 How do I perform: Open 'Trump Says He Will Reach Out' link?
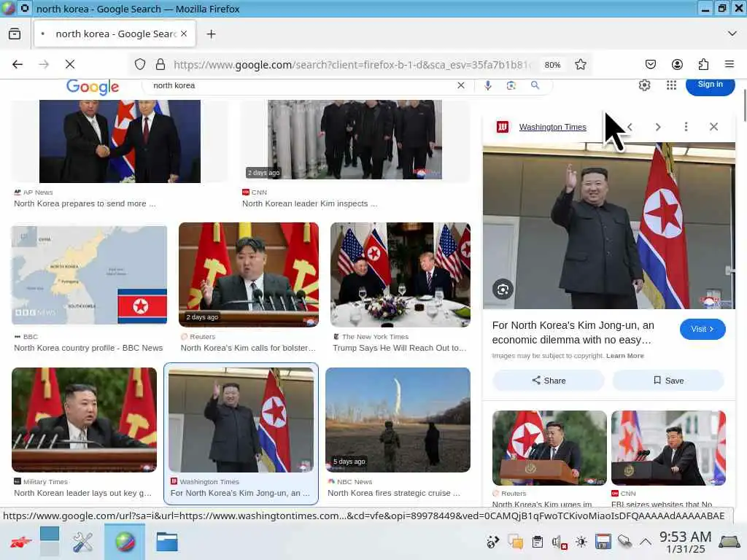pos(399,348)
